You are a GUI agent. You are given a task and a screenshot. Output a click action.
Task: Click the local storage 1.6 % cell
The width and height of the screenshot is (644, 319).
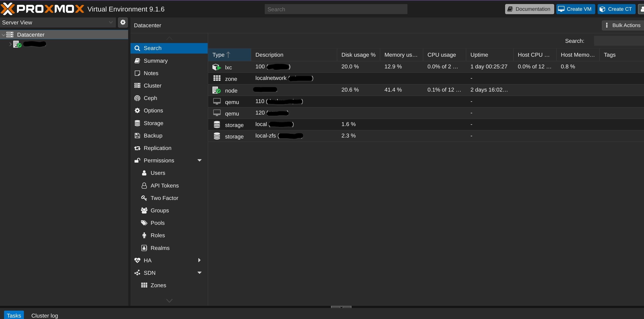[x=358, y=124]
